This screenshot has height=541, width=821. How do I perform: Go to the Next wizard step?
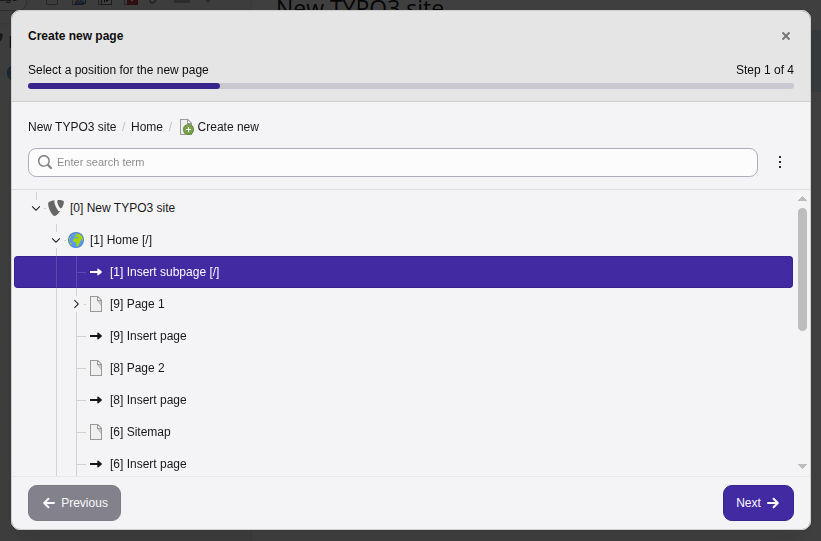(x=758, y=503)
